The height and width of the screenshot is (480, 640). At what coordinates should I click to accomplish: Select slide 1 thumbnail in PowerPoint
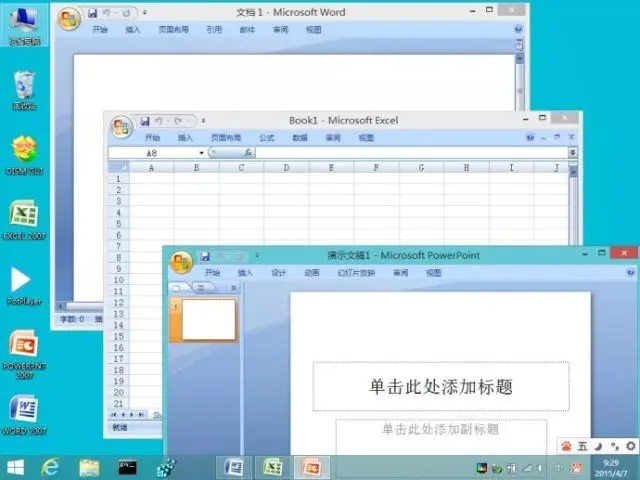(209, 320)
